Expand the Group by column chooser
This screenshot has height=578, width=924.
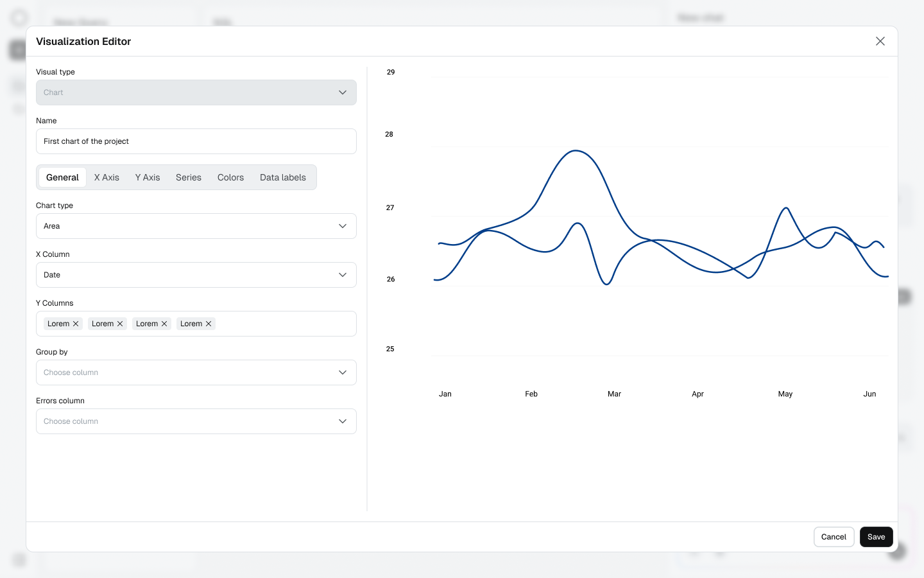coord(196,372)
